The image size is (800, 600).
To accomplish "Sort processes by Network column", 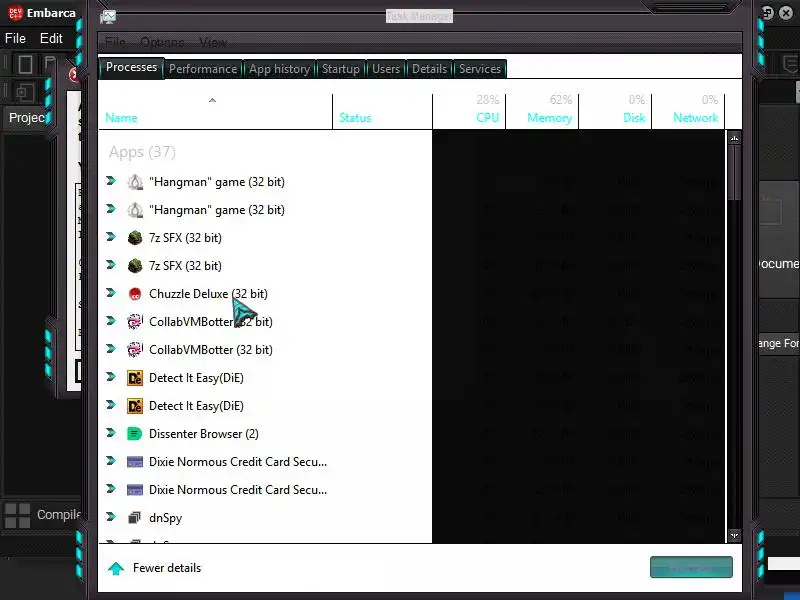I will coord(688,111).
